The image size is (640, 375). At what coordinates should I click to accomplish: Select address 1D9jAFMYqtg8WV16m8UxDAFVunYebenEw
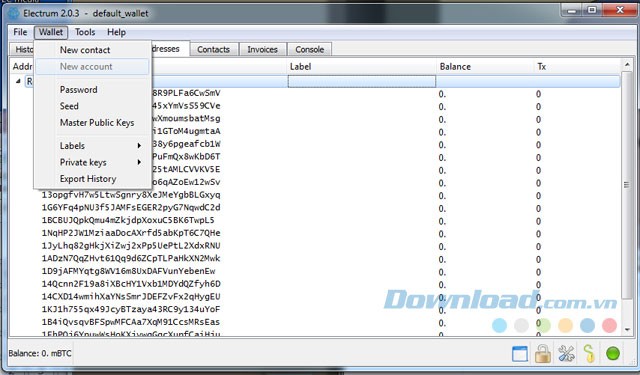click(x=128, y=271)
